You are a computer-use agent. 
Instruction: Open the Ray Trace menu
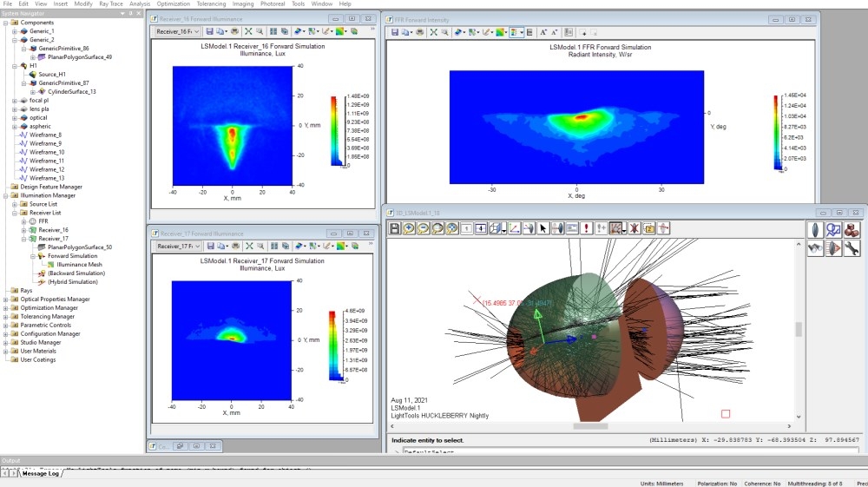[110, 4]
